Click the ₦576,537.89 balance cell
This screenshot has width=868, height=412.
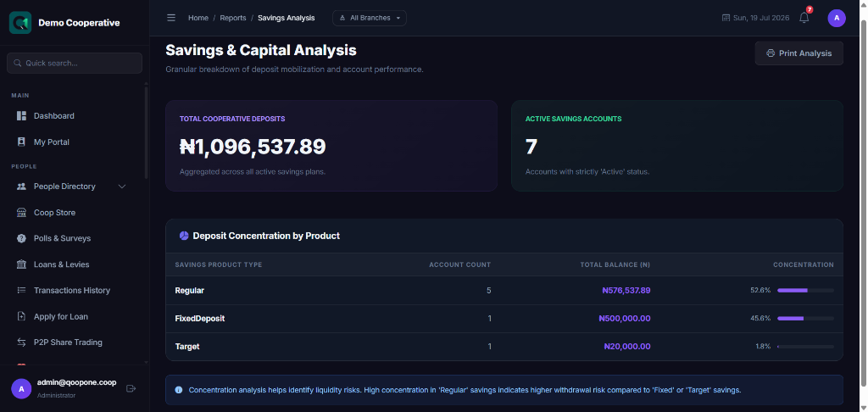(x=626, y=290)
